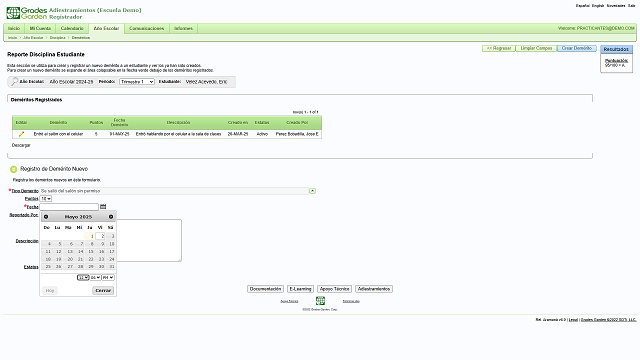Click the 'Perez Bobadilla, Jose E.' cell
This screenshot has height=360, width=640.
point(297,134)
